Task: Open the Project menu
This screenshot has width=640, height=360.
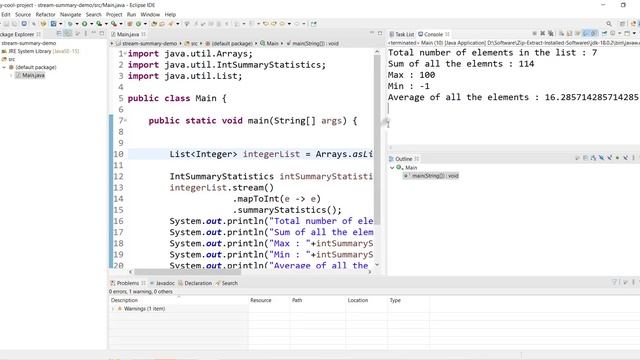Action: [x=114, y=14]
